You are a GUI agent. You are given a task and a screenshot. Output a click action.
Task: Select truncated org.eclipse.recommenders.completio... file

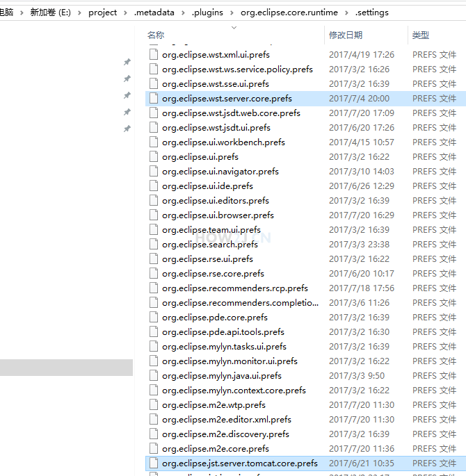click(240, 303)
